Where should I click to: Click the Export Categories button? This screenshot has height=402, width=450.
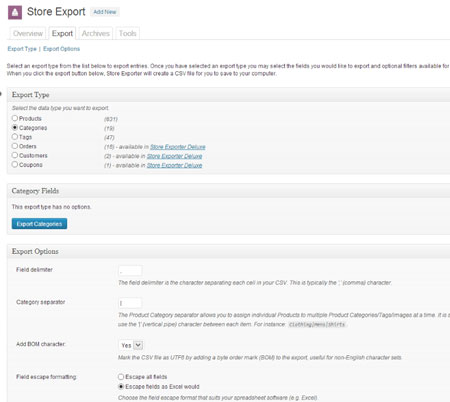[39, 224]
